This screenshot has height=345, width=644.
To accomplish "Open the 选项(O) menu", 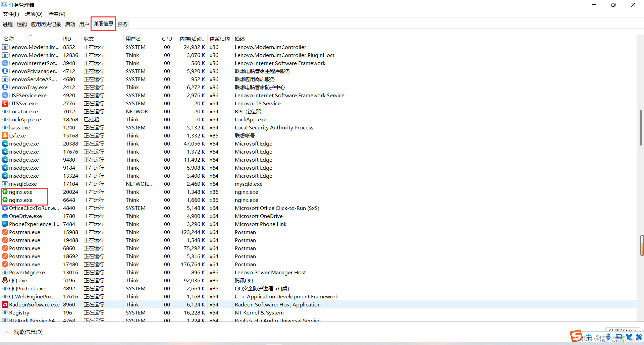I will pos(34,14).
